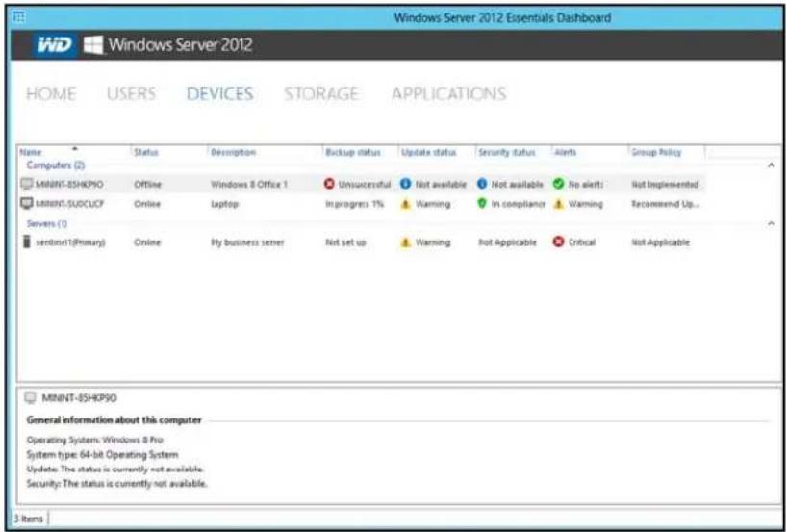Click the computer icon beside MININT-SUDCUCF
The height and width of the screenshot is (532, 786).
(27, 204)
